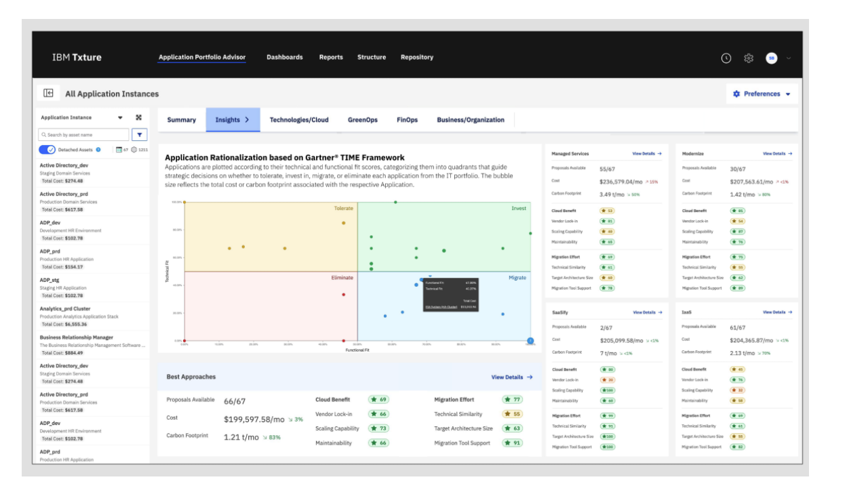Open the Preferences dropdown
This screenshot has height=488, width=868.
point(762,94)
